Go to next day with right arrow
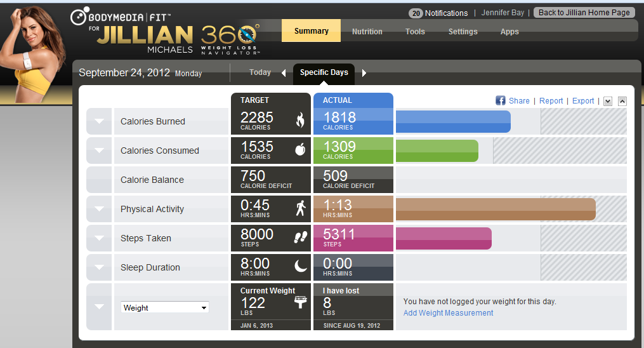This screenshot has width=644, height=348. (364, 73)
